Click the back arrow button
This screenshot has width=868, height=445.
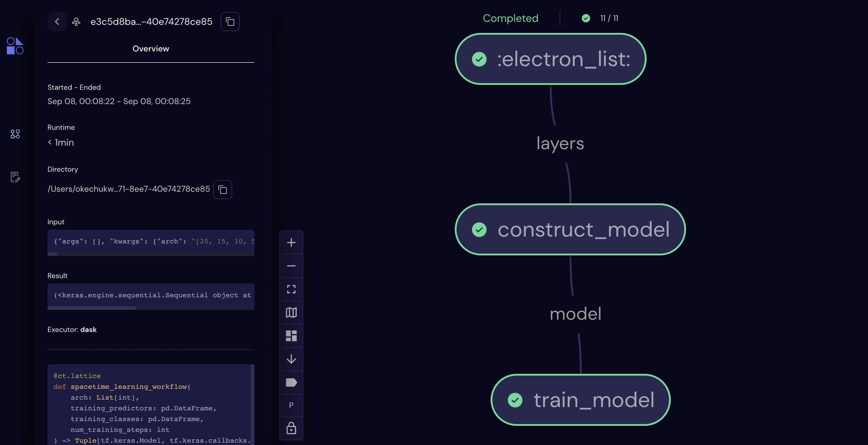pyautogui.click(x=57, y=22)
